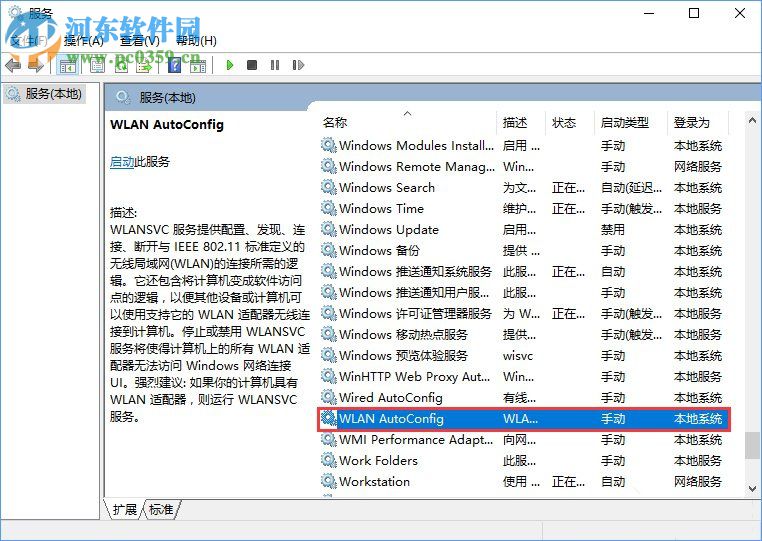Open the Properties toolbar icon

pos(97,65)
